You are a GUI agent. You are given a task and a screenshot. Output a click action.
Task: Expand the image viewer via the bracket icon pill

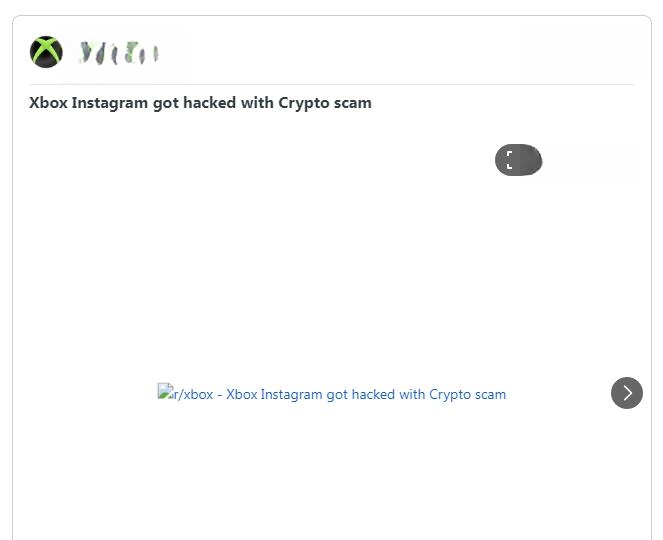click(x=518, y=160)
